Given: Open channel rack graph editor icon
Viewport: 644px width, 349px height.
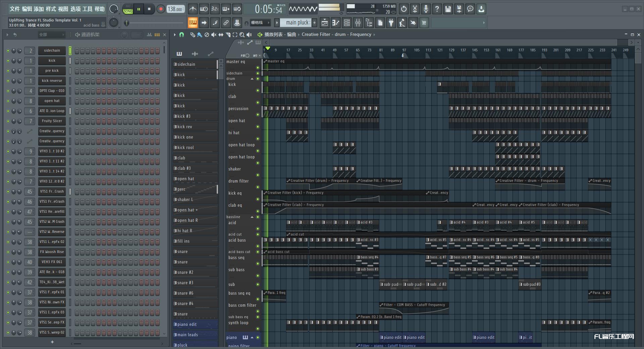Looking at the screenshot, I should [150, 35].
